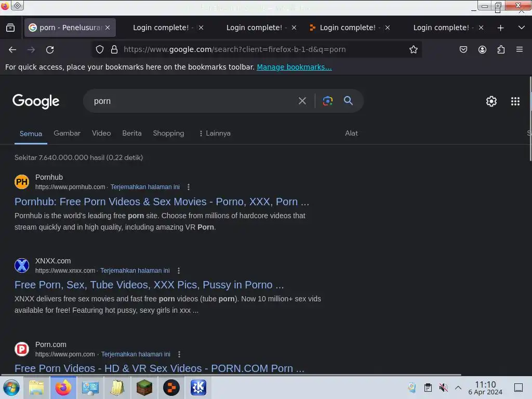Open the file manager folder on the taskbar
The width and height of the screenshot is (532, 399).
pos(36,388)
